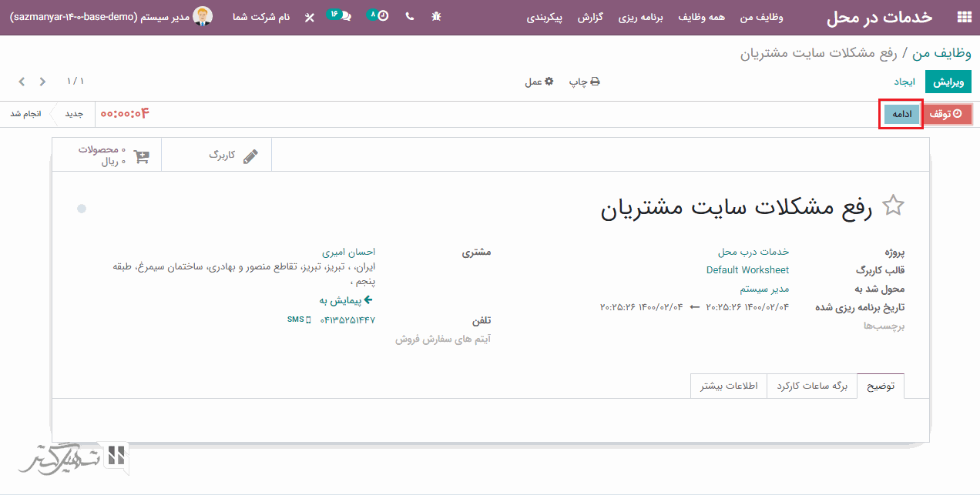This screenshot has height=495, width=980.
Task: Toggle the kanban state grey dot
Action: point(82,209)
